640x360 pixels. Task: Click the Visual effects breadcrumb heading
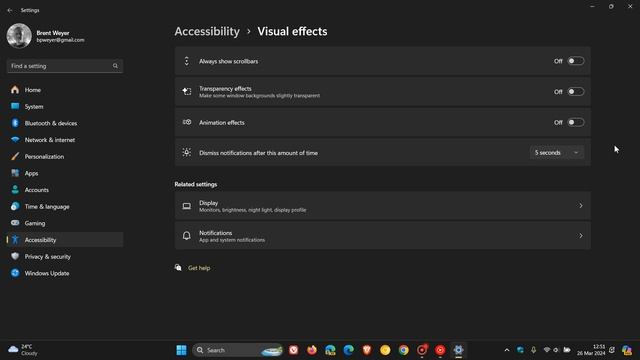click(x=292, y=31)
